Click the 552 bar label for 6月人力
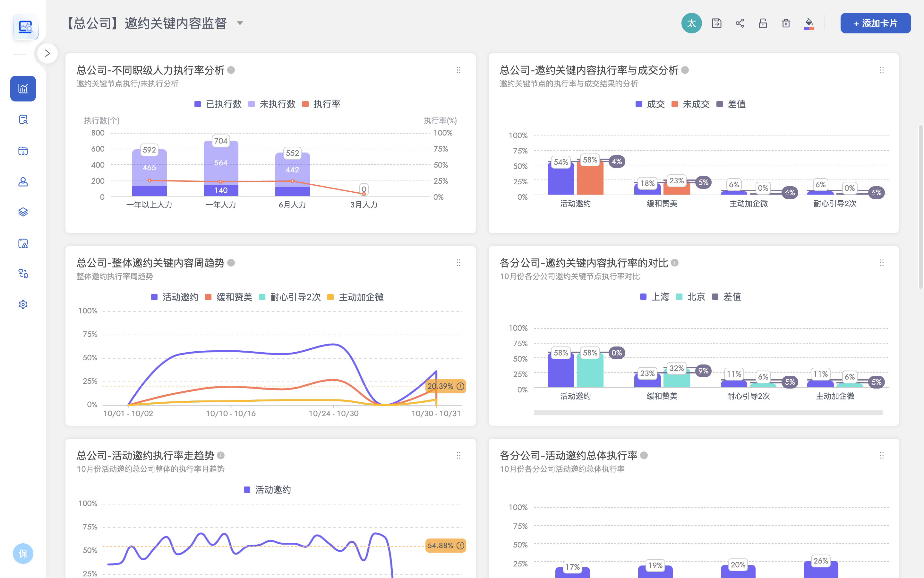Image resolution: width=924 pixels, height=578 pixels. [292, 153]
